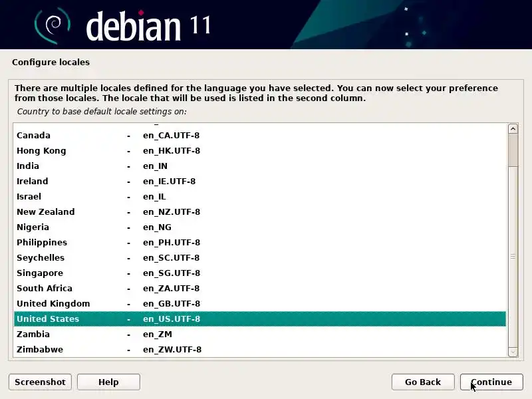Click the Go Back button

[x=423, y=382]
